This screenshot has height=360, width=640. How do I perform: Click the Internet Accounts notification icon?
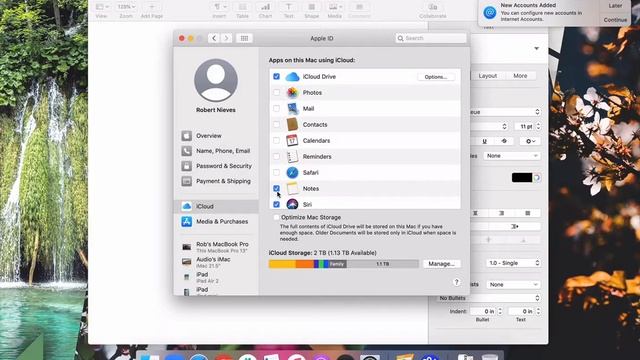click(490, 13)
